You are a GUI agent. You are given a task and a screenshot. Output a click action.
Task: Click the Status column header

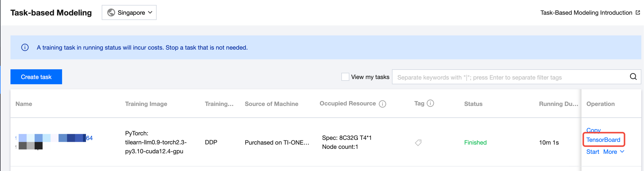pyautogui.click(x=473, y=104)
